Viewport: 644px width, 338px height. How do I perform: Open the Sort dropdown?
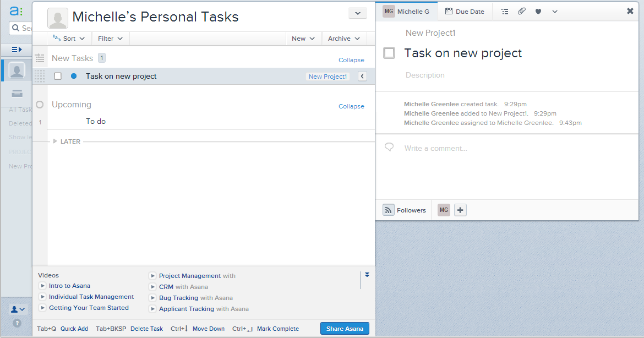(69, 39)
